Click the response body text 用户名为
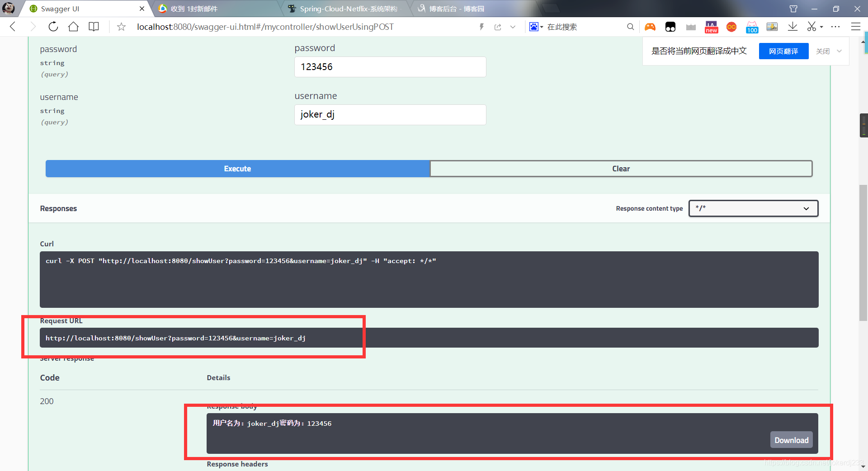The image size is (868, 471). tap(272, 424)
